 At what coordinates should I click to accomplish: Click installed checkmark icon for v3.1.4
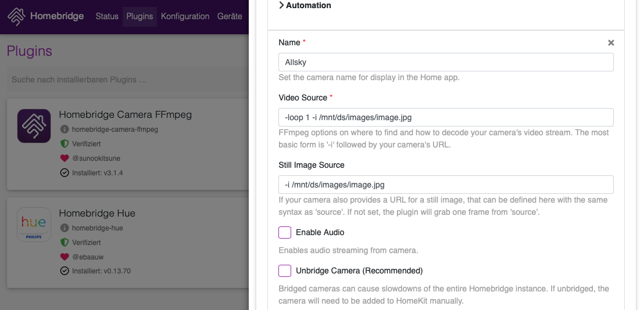pos(65,172)
